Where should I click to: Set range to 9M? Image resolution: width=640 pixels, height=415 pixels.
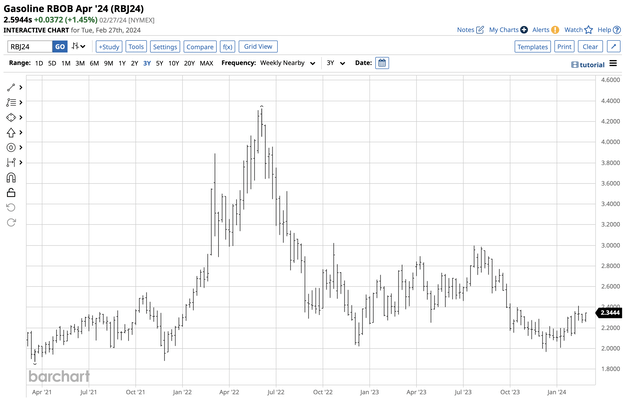point(108,63)
